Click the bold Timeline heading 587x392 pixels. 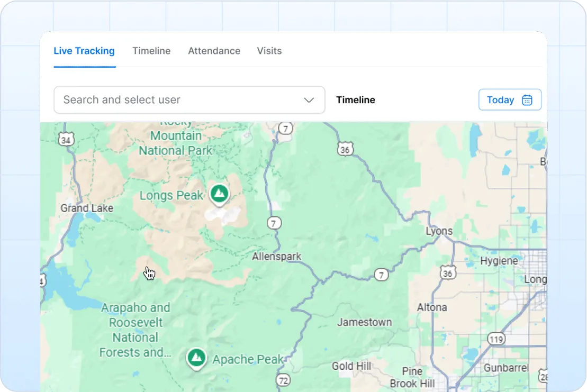tap(356, 100)
